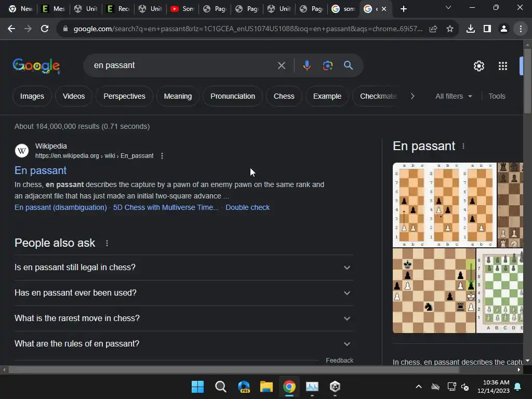
Task: Select the Perspectives filter chip
Action: pos(124,96)
